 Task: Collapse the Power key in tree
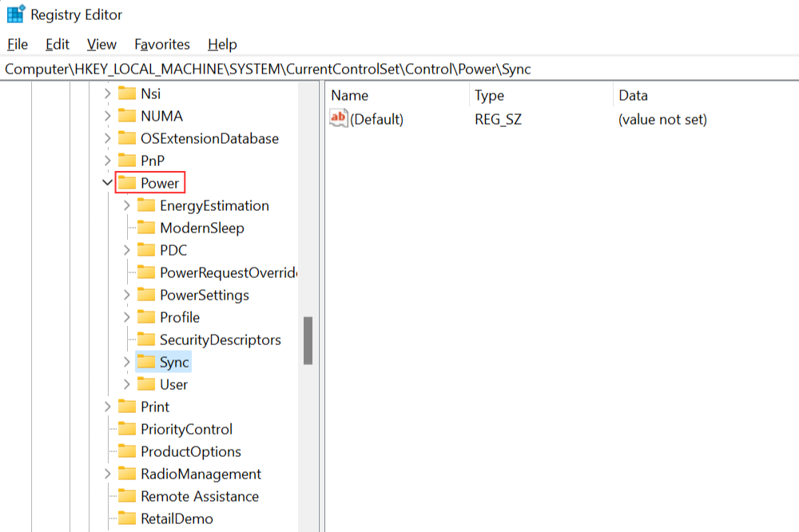point(107,183)
